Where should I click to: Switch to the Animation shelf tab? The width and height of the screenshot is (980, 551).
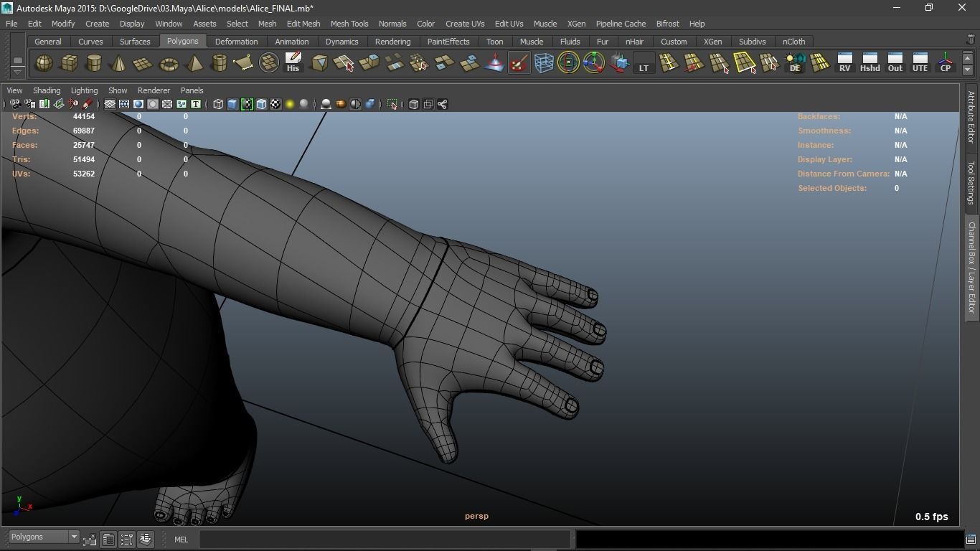292,42
